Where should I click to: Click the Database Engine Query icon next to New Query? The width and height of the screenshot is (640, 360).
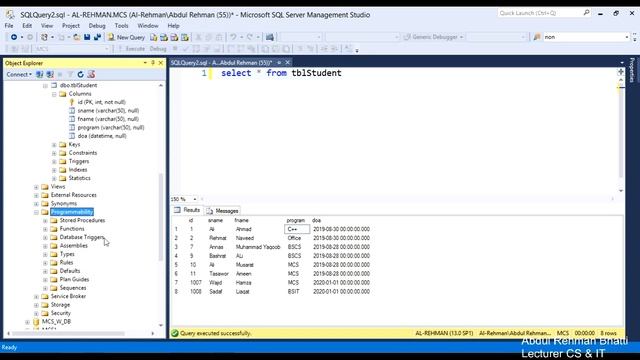click(153, 37)
